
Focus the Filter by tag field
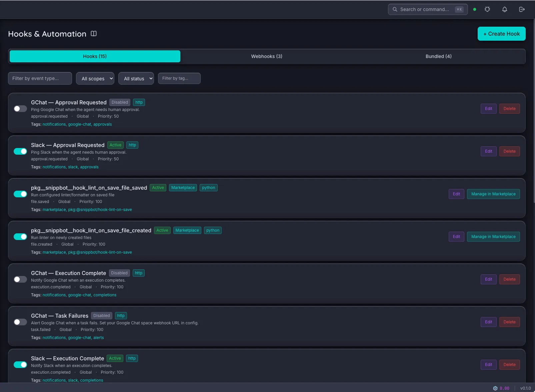[x=179, y=78]
